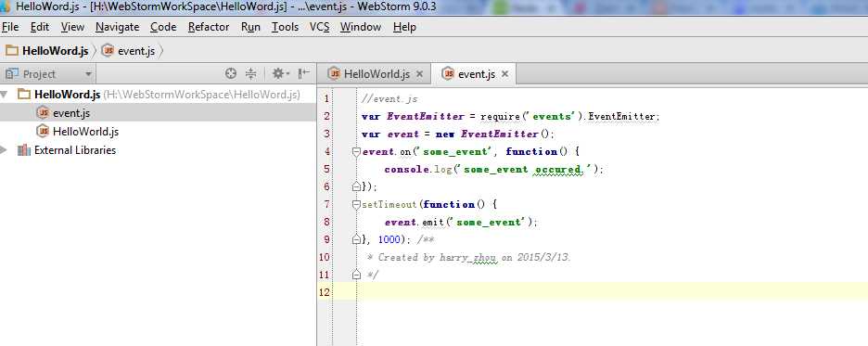Open the Run menu

click(250, 27)
